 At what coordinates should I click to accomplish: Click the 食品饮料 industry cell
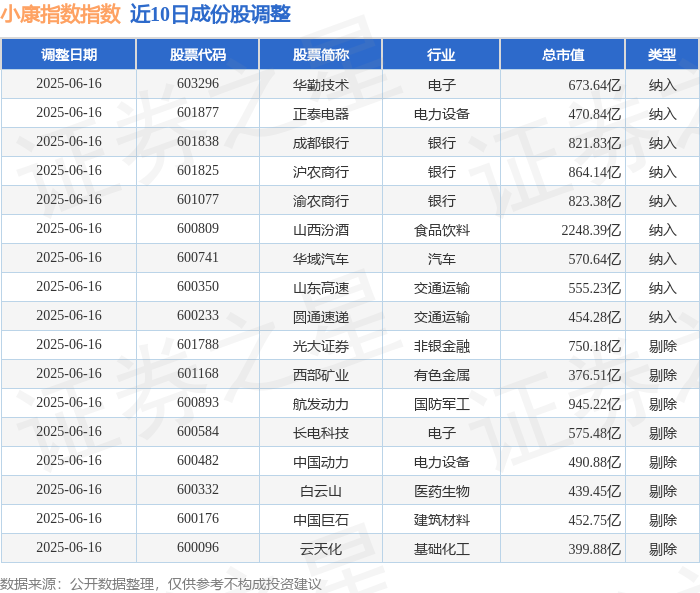point(442,230)
